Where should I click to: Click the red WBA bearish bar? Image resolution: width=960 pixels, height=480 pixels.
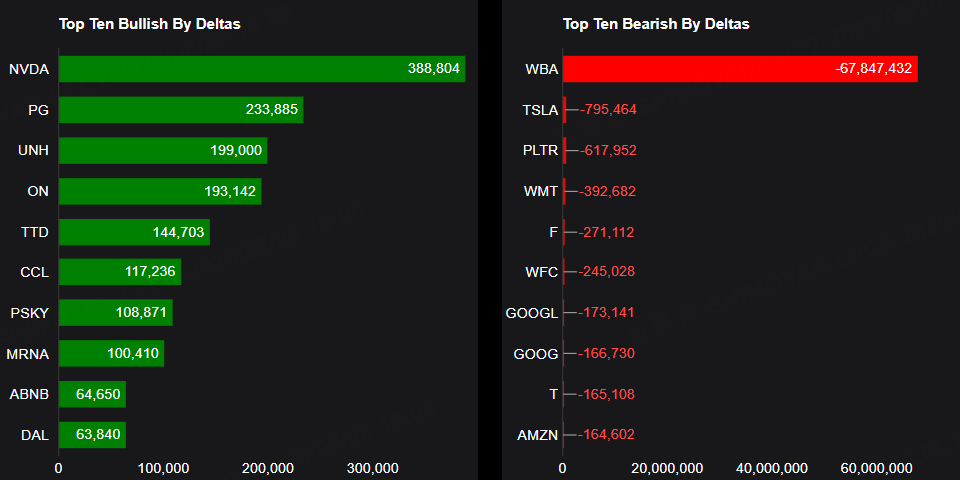point(739,69)
